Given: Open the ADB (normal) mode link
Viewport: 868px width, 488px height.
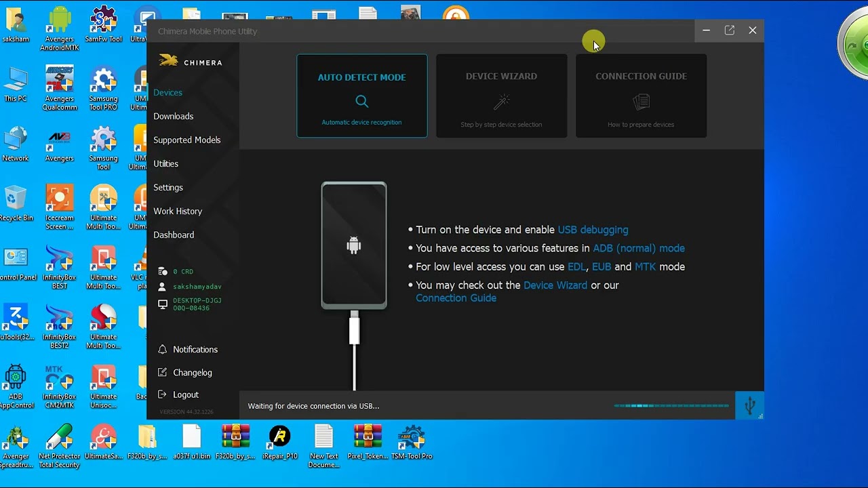Looking at the screenshot, I should [639, 248].
